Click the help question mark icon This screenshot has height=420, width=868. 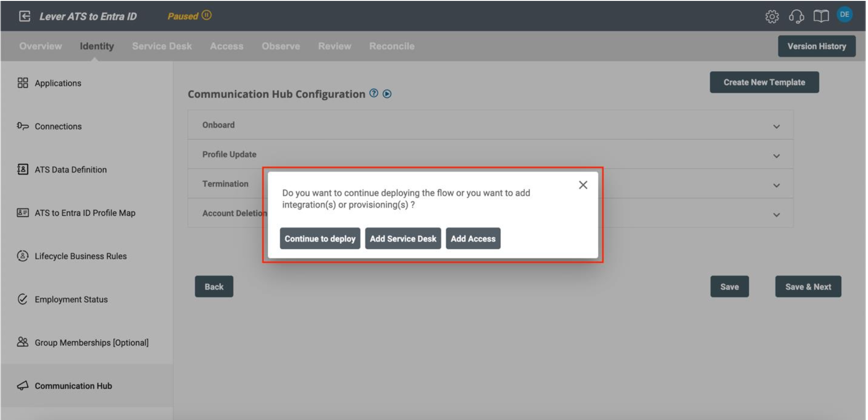coord(374,93)
